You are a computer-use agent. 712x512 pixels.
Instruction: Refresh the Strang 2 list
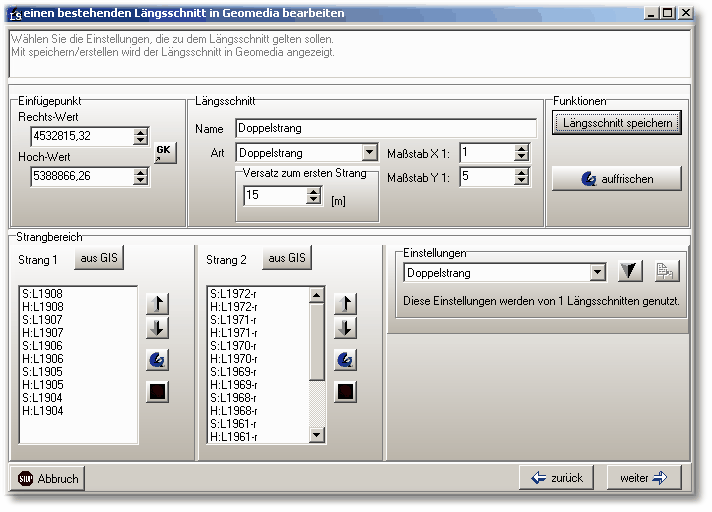[346, 360]
